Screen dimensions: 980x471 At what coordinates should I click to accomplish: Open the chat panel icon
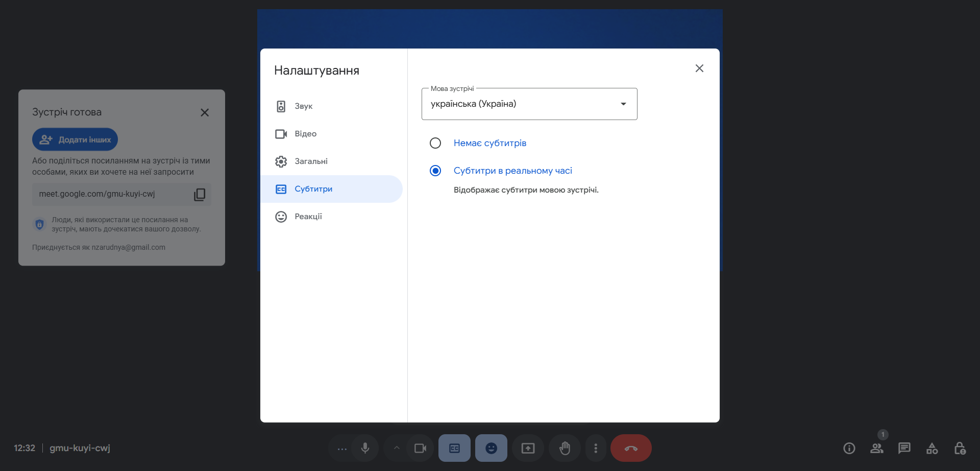pyautogui.click(x=904, y=448)
